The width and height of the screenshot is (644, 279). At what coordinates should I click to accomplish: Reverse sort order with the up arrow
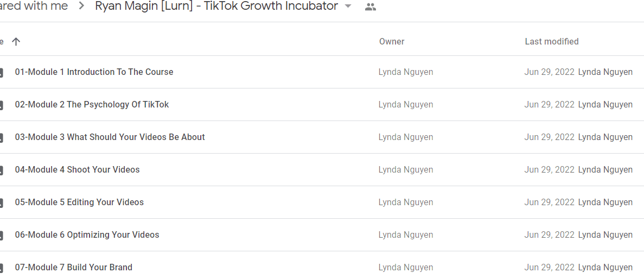pos(16,41)
